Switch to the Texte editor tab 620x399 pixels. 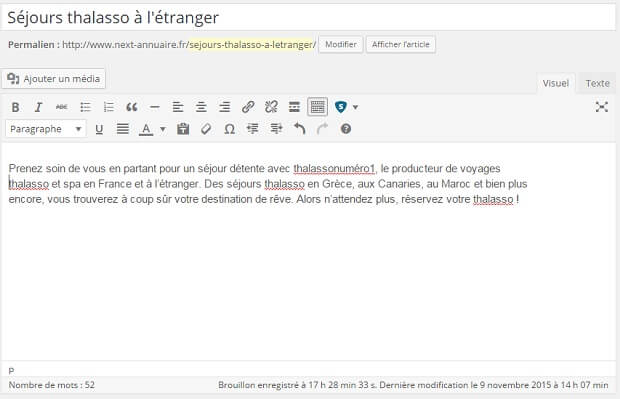[x=597, y=83]
